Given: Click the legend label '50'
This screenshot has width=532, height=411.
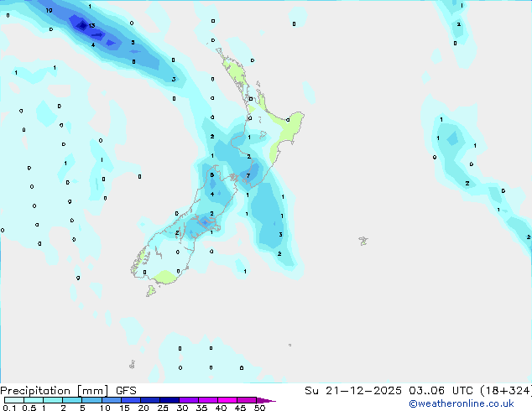Looking at the screenshot, I should pos(259,408).
